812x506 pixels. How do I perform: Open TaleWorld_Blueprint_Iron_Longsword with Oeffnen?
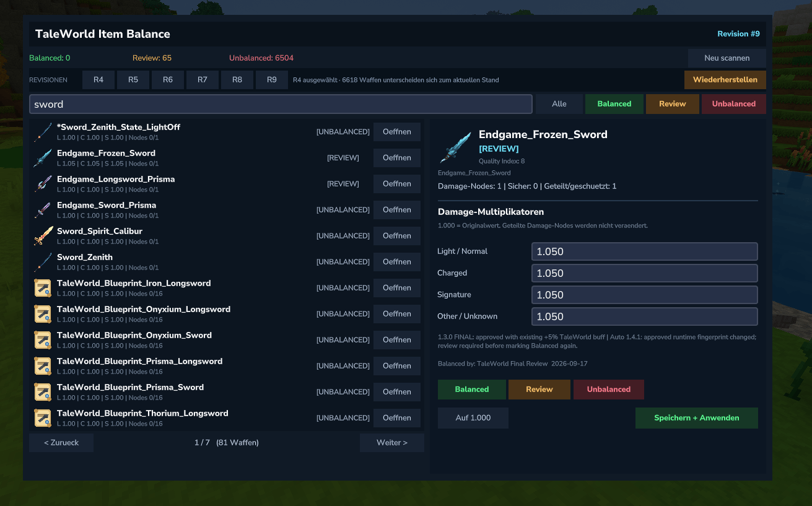tap(397, 288)
